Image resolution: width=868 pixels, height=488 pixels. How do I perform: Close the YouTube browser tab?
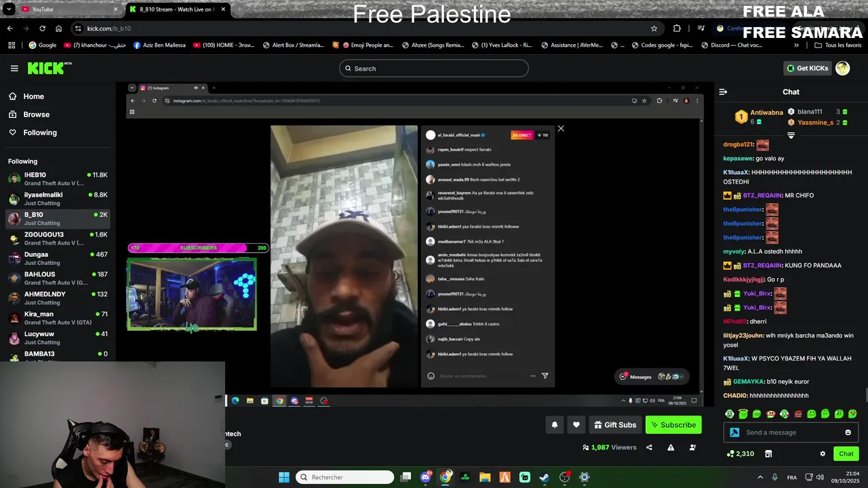[x=115, y=9]
